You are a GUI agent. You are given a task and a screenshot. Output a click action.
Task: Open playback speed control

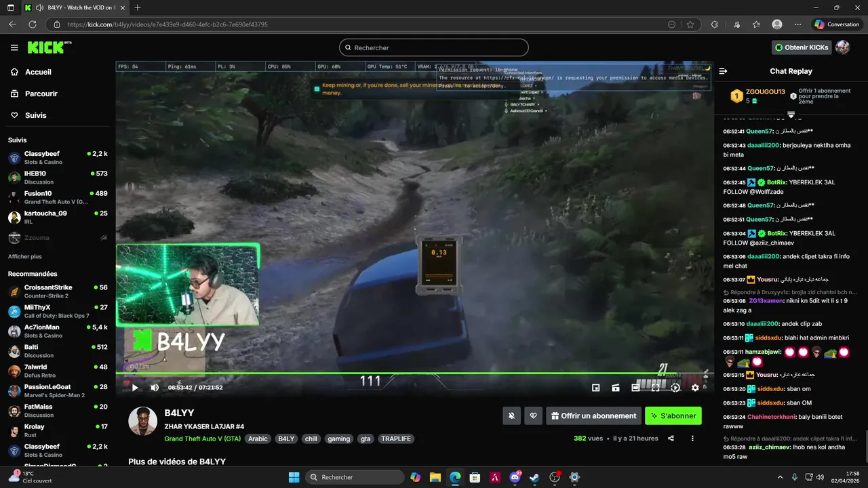click(675, 388)
